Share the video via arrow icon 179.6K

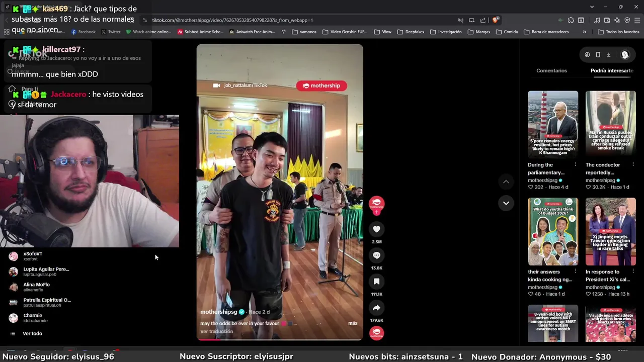point(376,308)
